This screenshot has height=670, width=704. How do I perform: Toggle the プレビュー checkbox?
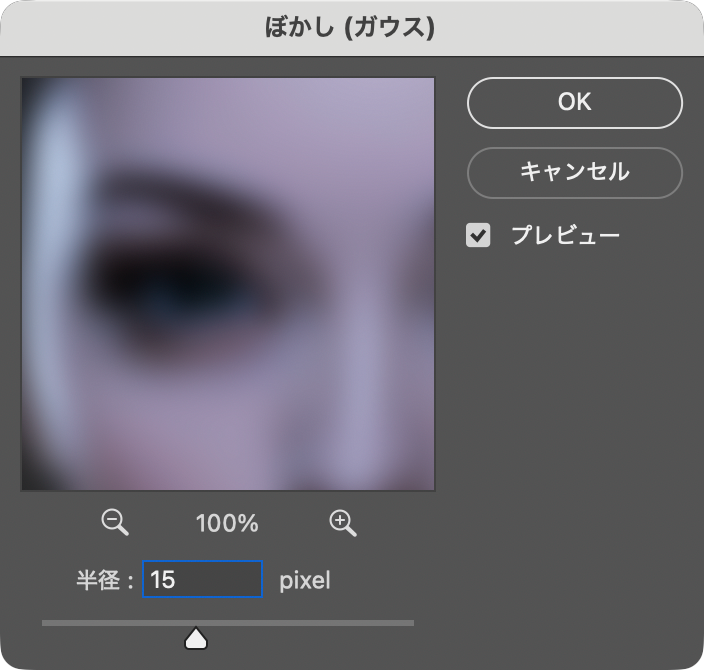(x=479, y=236)
